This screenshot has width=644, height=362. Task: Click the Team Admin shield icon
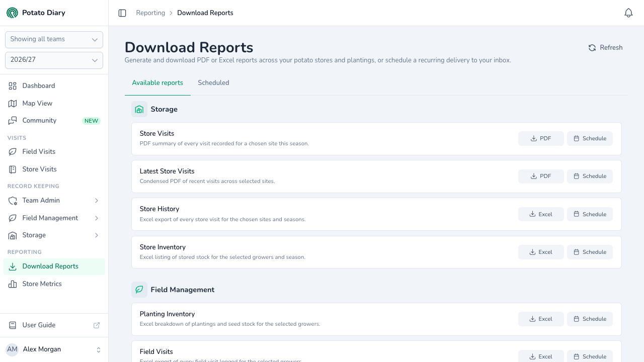[13, 201]
